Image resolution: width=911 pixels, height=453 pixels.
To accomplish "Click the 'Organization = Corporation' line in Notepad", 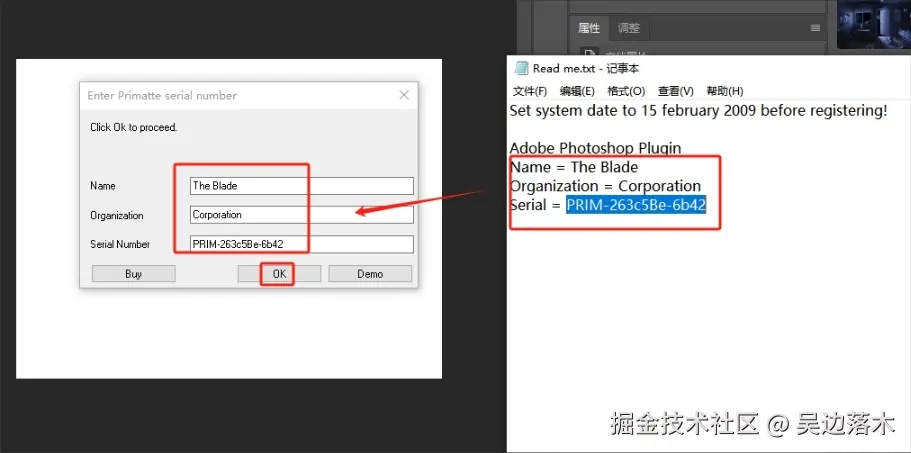I will click(x=605, y=186).
